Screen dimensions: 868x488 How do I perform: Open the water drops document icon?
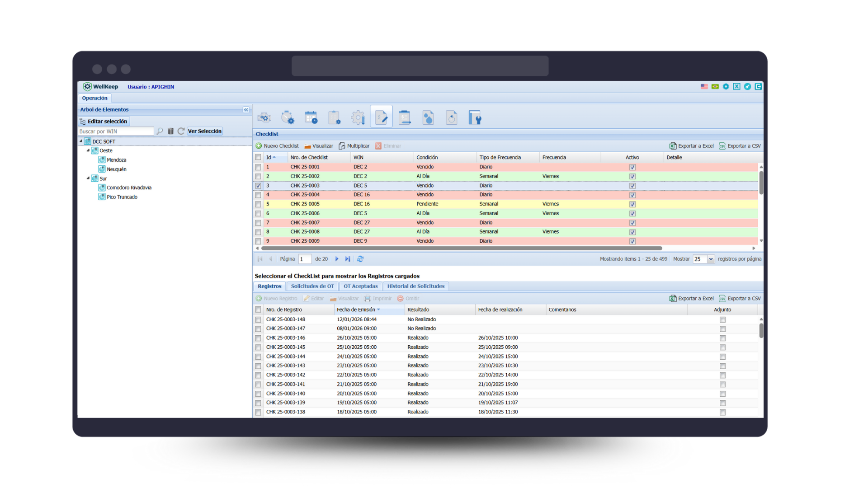428,118
